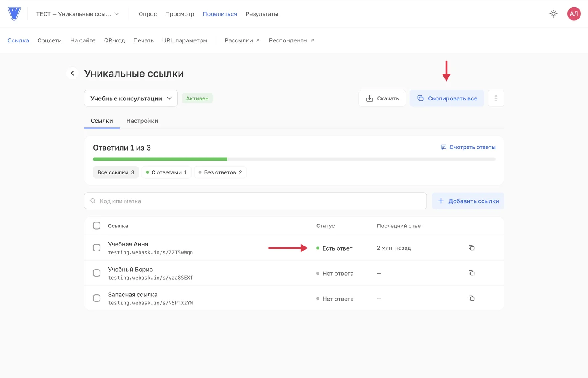Click the WebAsk logo icon

click(14, 13)
